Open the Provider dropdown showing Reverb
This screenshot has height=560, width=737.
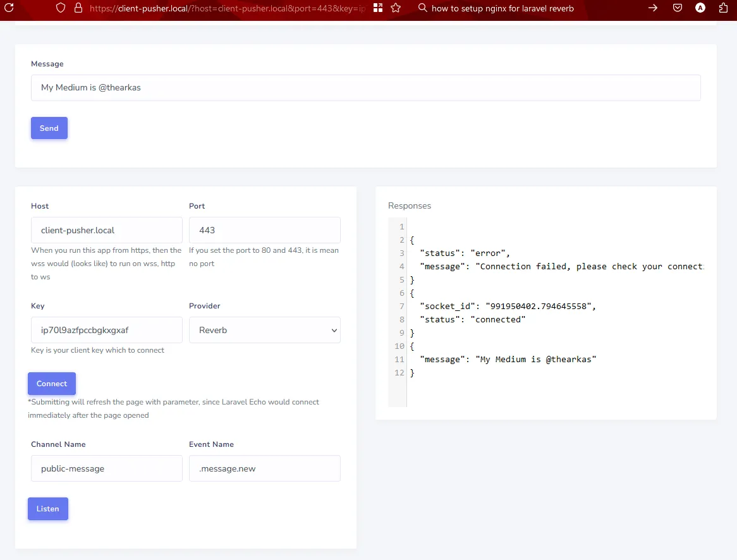tap(264, 330)
